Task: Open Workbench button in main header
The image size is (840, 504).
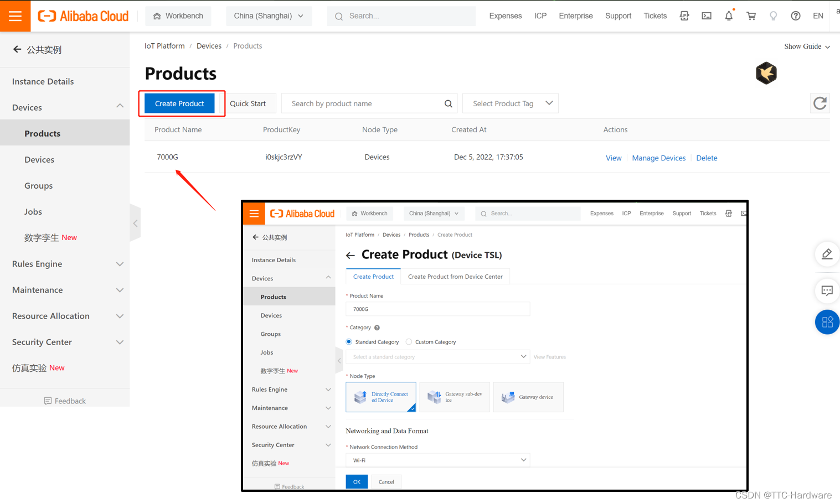Action: tap(178, 16)
